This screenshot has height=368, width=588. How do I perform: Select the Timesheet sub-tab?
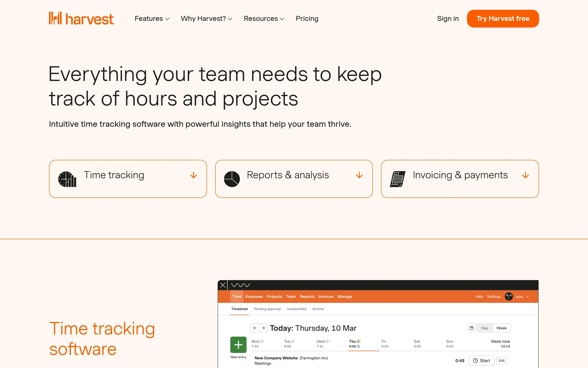[x=239, y=309]
